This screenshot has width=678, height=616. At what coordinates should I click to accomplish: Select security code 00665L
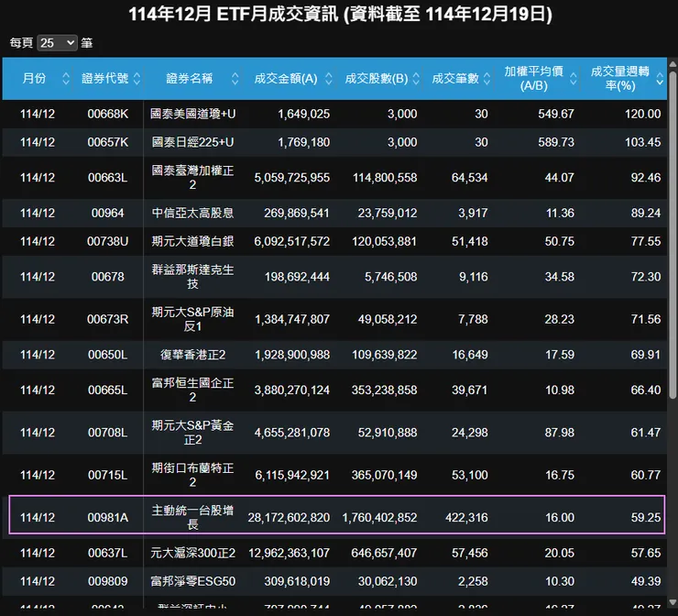click(x=108, y=390)
